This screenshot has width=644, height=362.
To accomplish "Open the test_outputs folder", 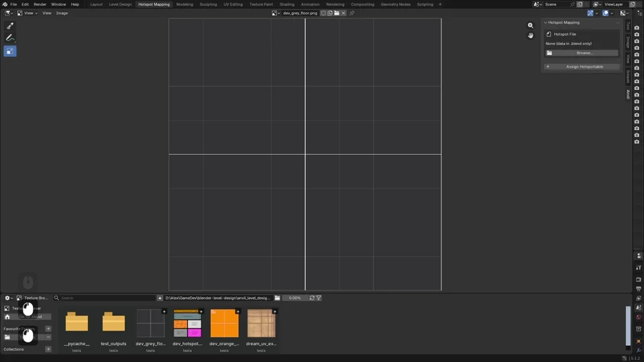I will [x=114, y=322].
